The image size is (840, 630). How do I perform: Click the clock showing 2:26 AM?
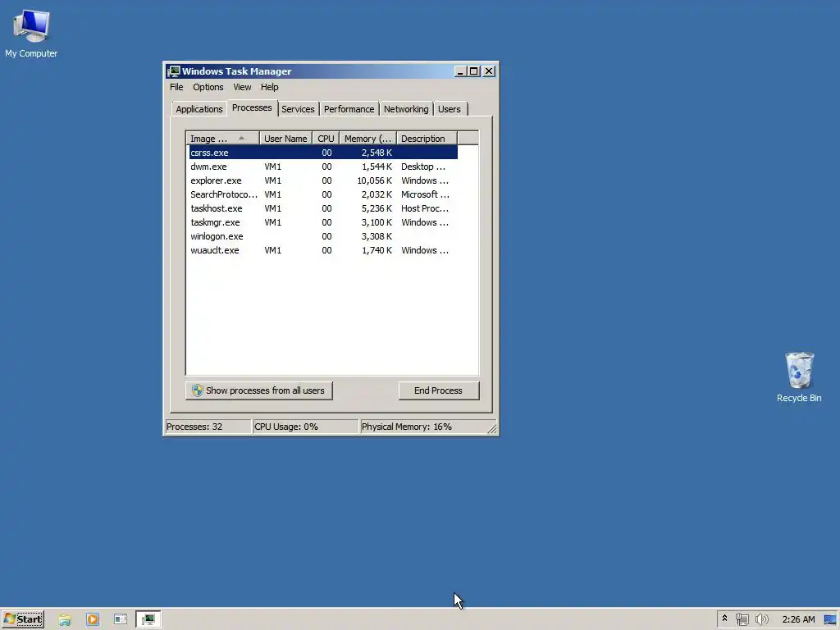798,619
